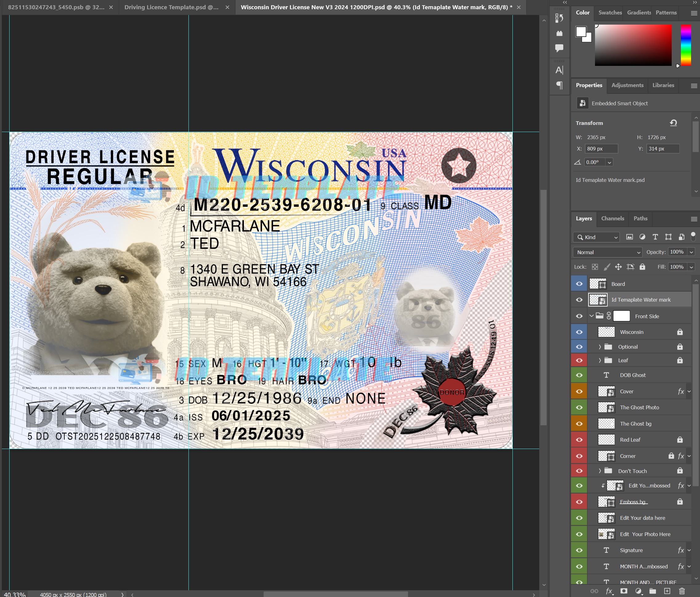Switch to Paths tab
The height and width of the screenshot is (597, 700).
coord(640,219)
